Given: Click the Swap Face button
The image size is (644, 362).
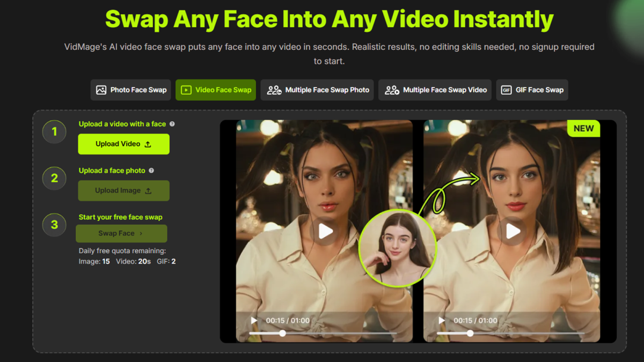Looking at the screenshot, I should tap(121, 234).
